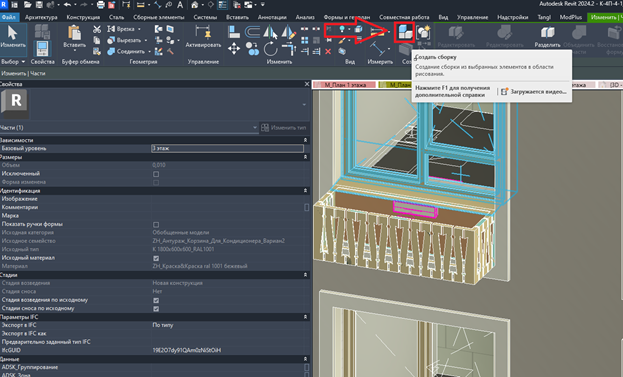Collapse the Зависимости properties section

coord(305,140)
